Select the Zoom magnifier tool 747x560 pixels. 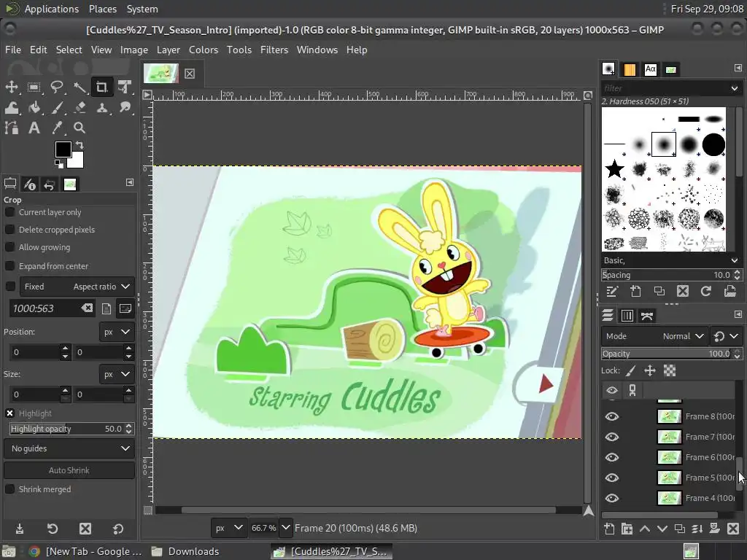pos(80,128)
